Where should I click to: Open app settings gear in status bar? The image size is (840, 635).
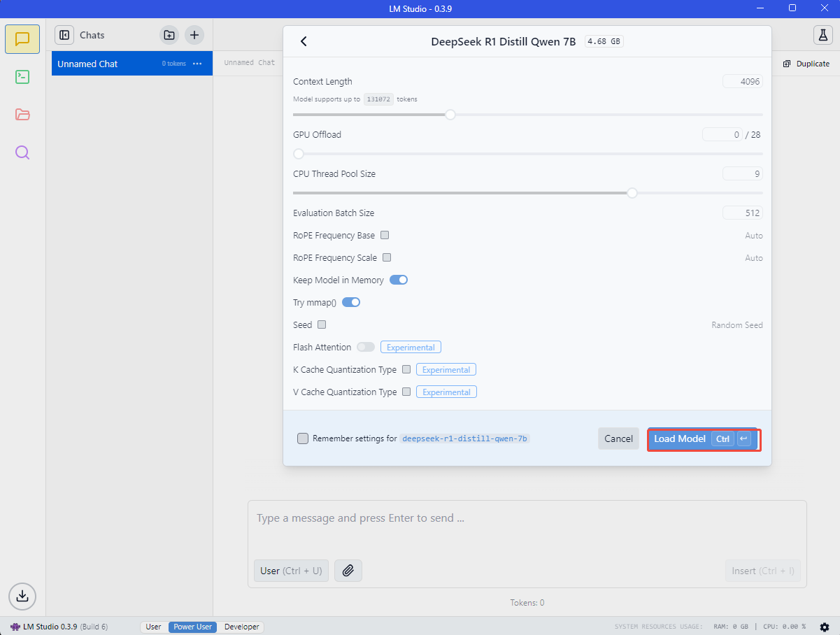(x=825, y=627)
